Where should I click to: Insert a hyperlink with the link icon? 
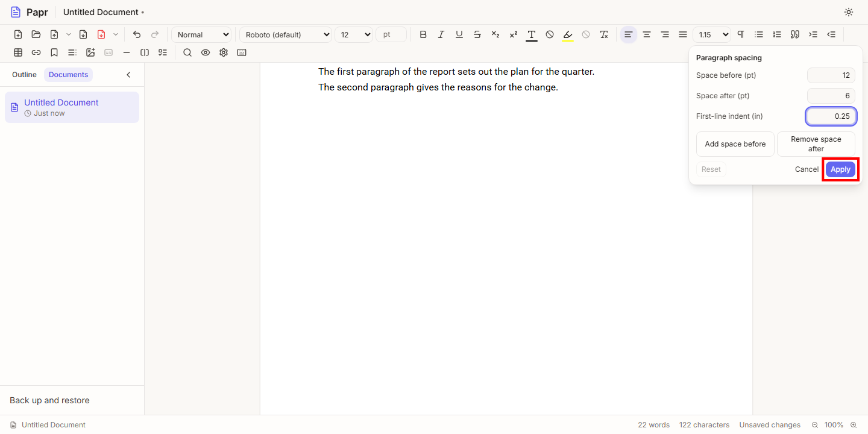(x=36, y=52)
